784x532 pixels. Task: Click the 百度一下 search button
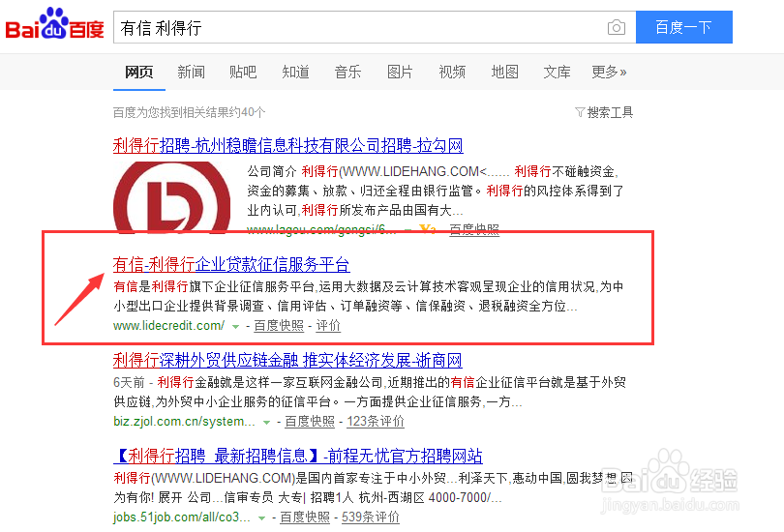click(x=683, y=27)
